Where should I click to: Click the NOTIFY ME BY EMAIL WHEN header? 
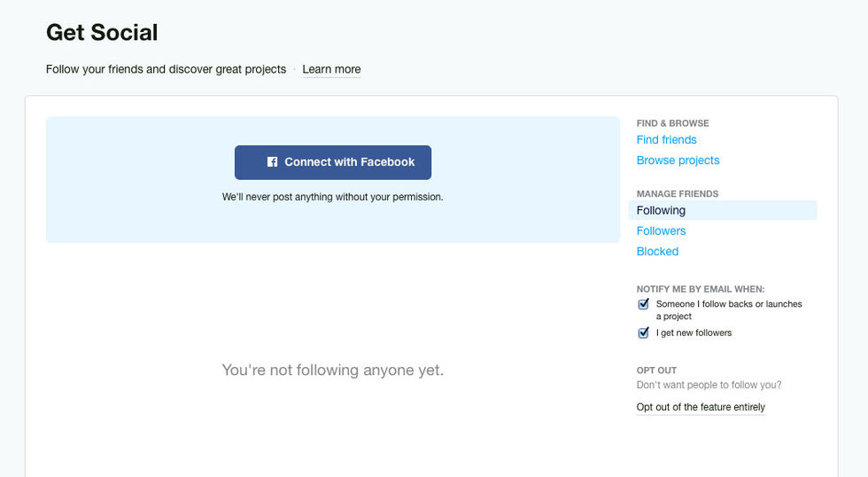[700, 289]
